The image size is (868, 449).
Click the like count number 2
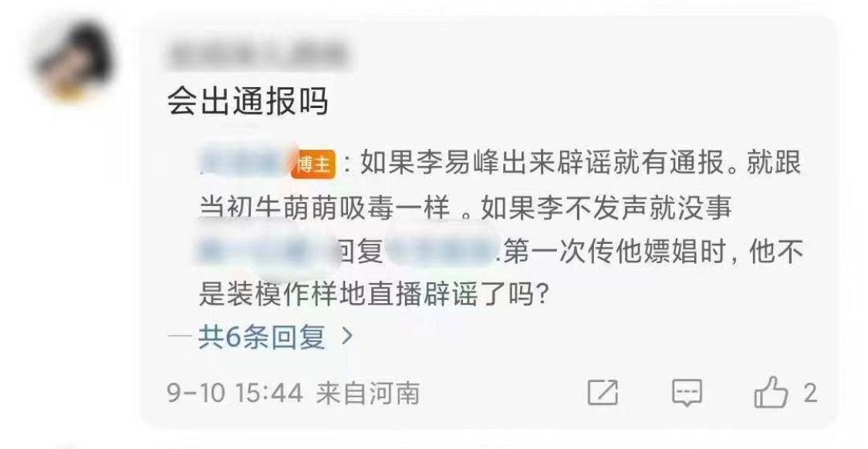click(x=810, y=393)
